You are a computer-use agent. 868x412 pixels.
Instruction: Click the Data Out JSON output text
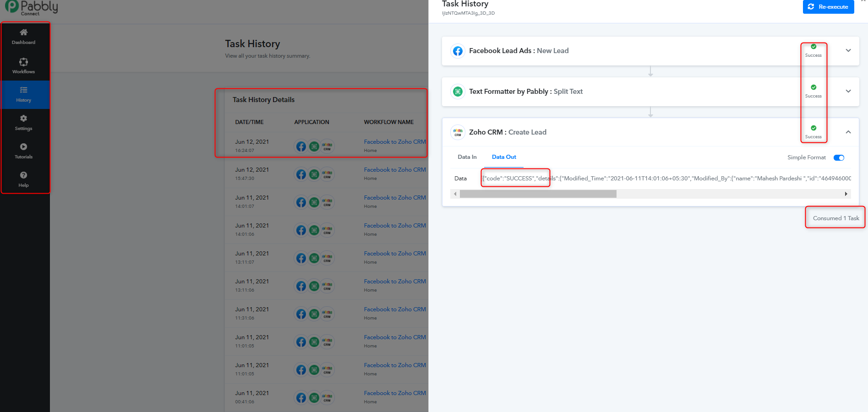[x=666, y=179]
